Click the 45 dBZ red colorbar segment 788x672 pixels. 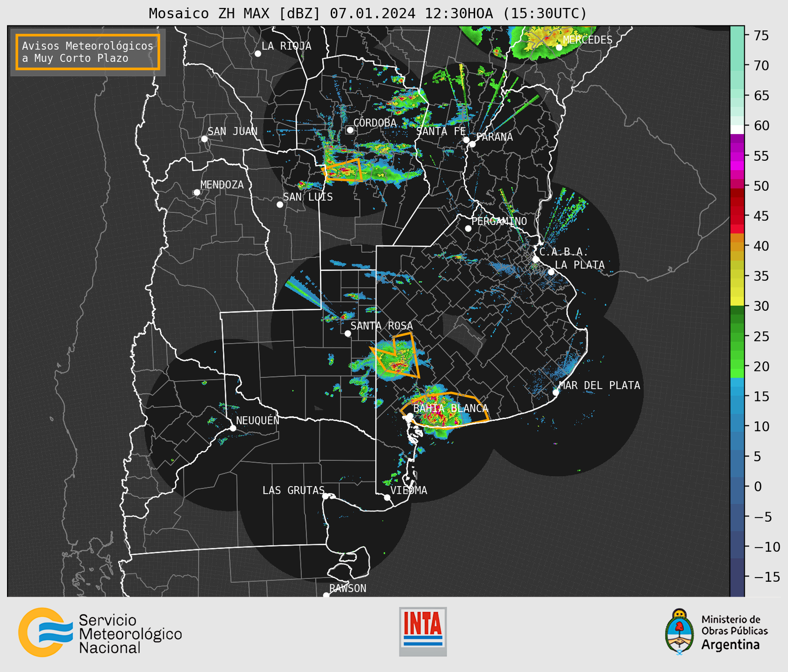pyautogui.click(x=737, y=216)
